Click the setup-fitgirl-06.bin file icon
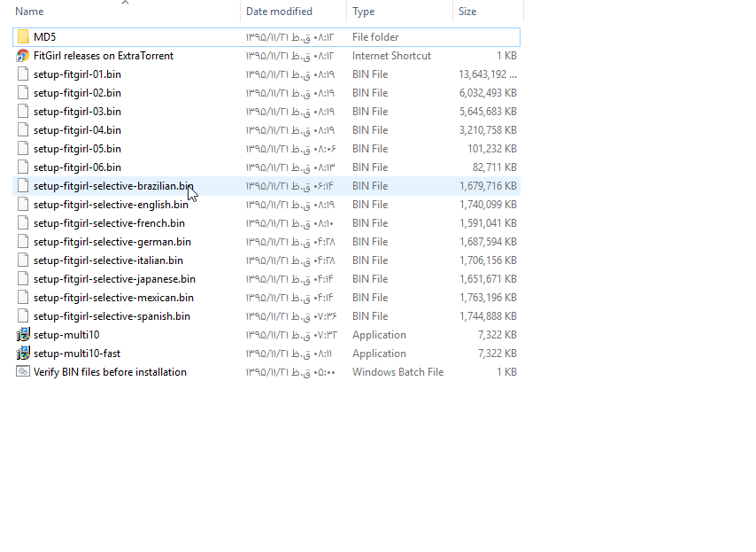756x552 pixels. 23,167
